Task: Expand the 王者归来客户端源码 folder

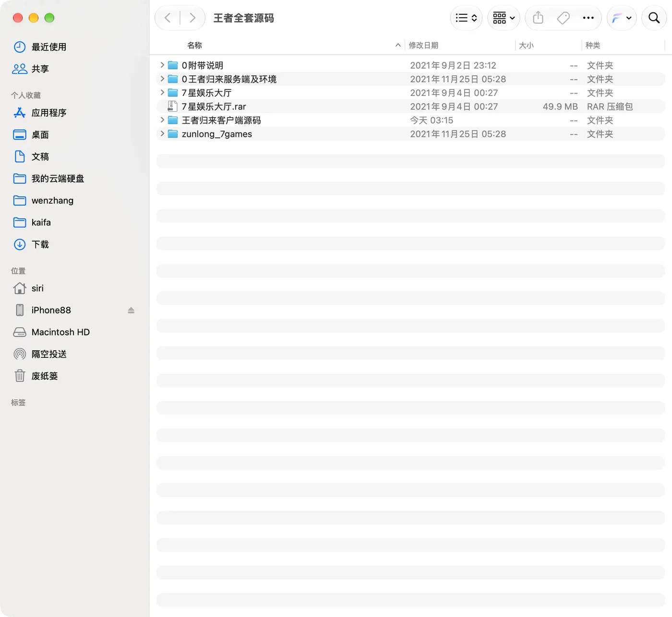Action: (162, 120)
